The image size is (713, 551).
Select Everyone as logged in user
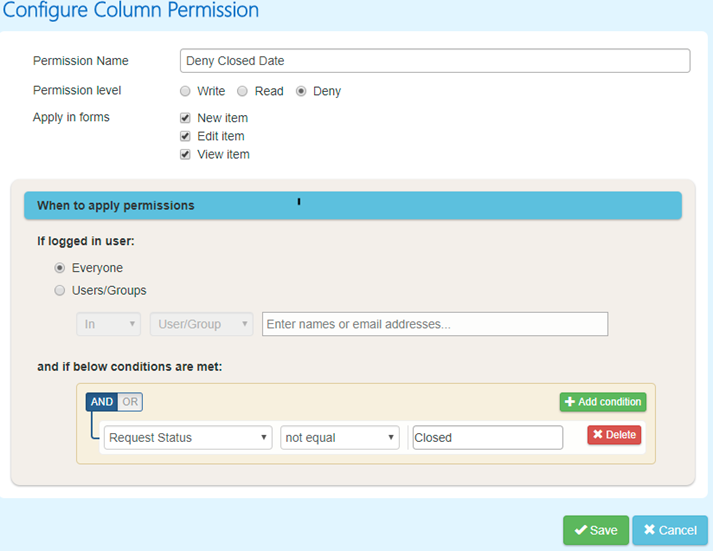coord(60,268)
